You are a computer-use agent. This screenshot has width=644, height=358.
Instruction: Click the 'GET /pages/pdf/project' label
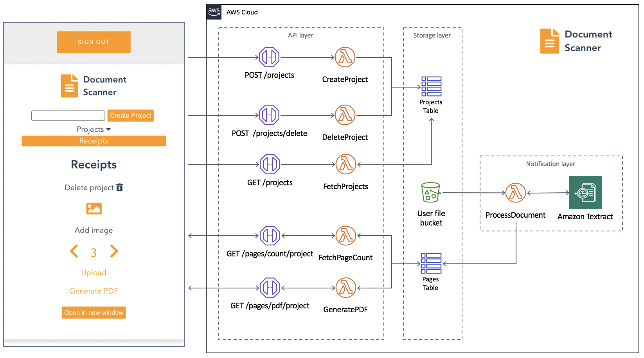click(x=270, y=306)
